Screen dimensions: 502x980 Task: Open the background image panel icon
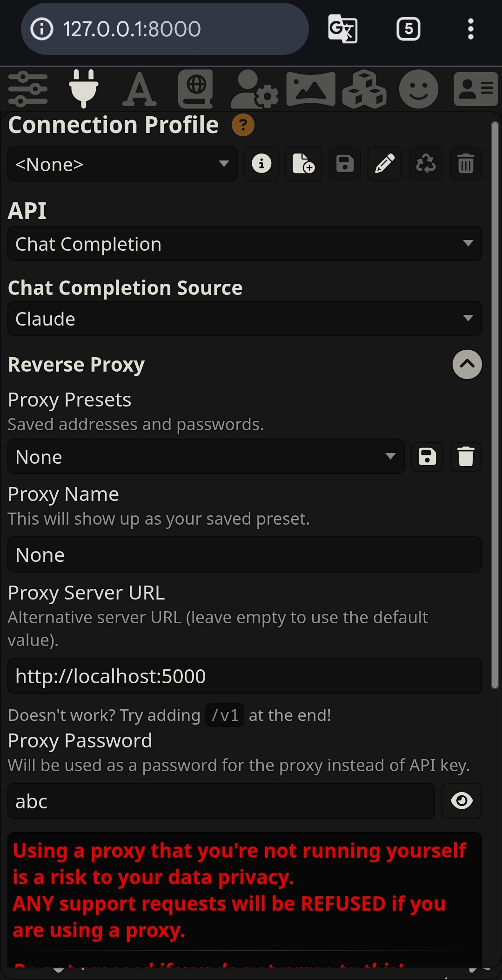point(311,88)
